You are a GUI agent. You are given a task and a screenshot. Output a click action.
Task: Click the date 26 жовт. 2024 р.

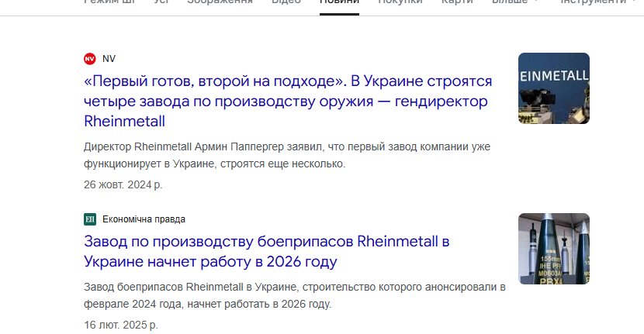[x=123, y=184]
